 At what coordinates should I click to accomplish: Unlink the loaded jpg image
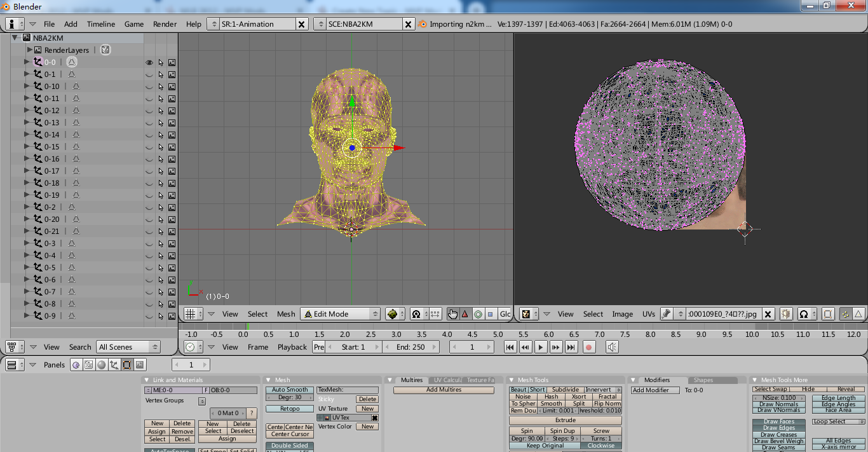point(768,314)
